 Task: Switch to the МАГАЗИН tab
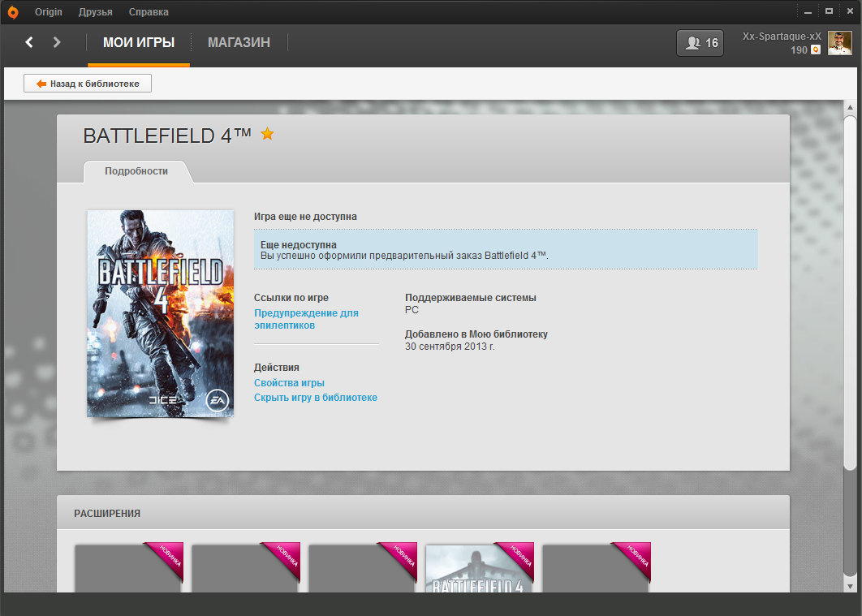pyautogui.click(x=239, y=43)
